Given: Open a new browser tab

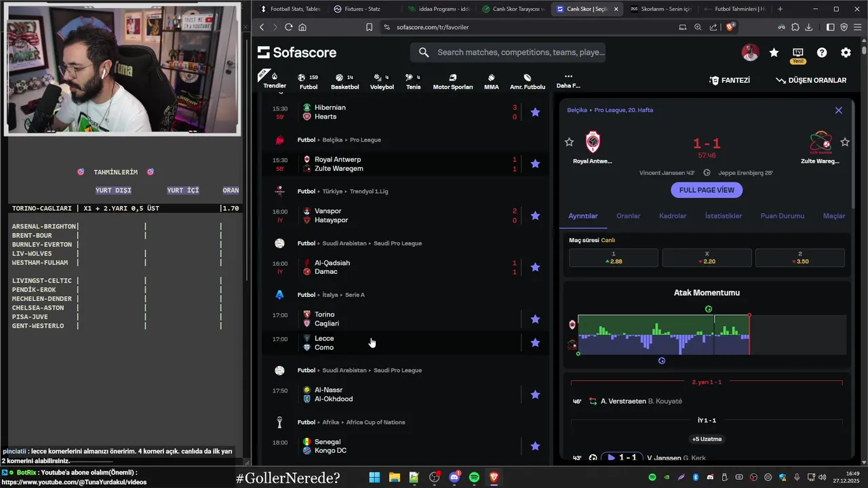Looking at the screenshot, I should 780,9.
